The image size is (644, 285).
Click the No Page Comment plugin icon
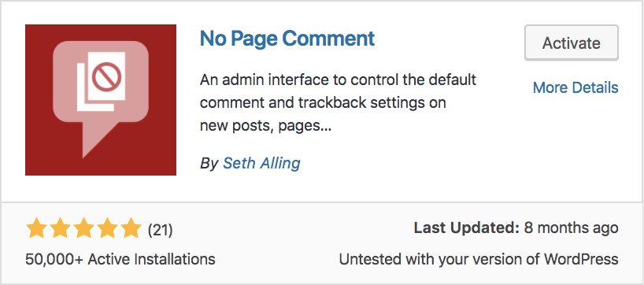coord(101,100)
